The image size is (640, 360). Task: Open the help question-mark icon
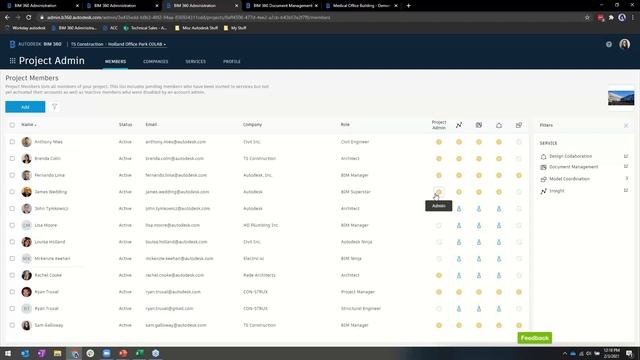click(609, 44)
